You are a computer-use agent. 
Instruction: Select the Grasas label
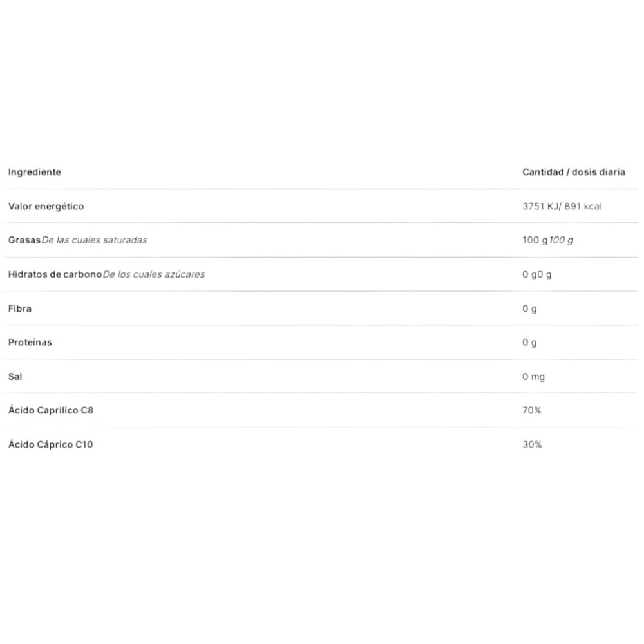coord(24,240)
